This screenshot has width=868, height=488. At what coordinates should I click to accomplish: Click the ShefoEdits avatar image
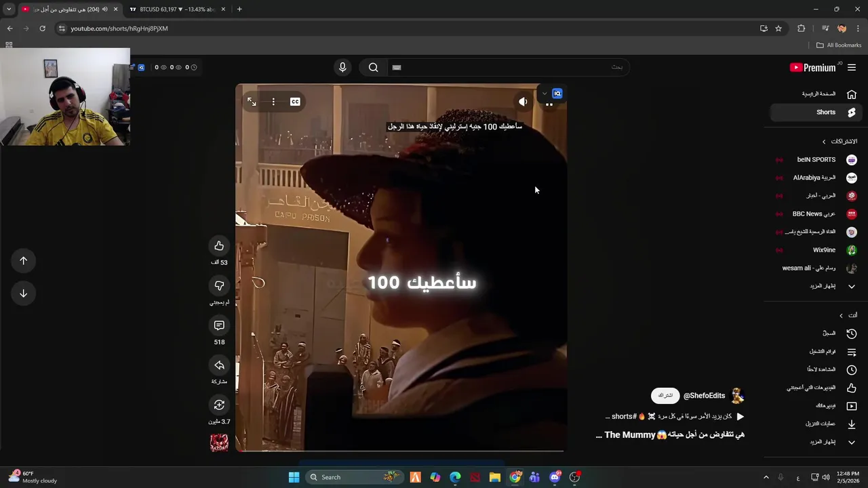[x=738, y=396]
